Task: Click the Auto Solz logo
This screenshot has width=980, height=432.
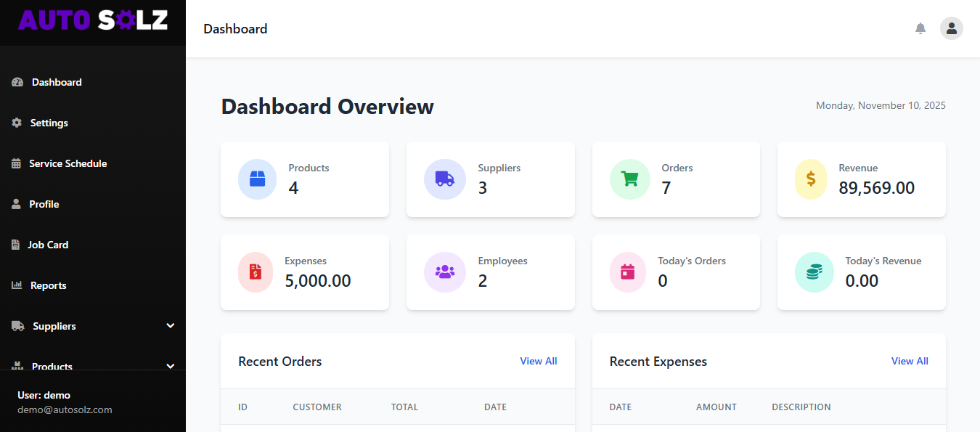Action: 93,20
